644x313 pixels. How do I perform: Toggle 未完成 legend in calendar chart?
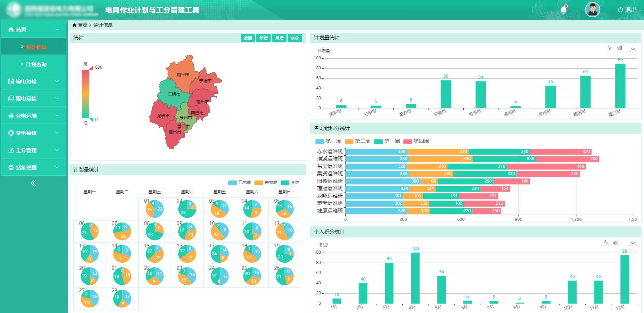coord(266,183)
